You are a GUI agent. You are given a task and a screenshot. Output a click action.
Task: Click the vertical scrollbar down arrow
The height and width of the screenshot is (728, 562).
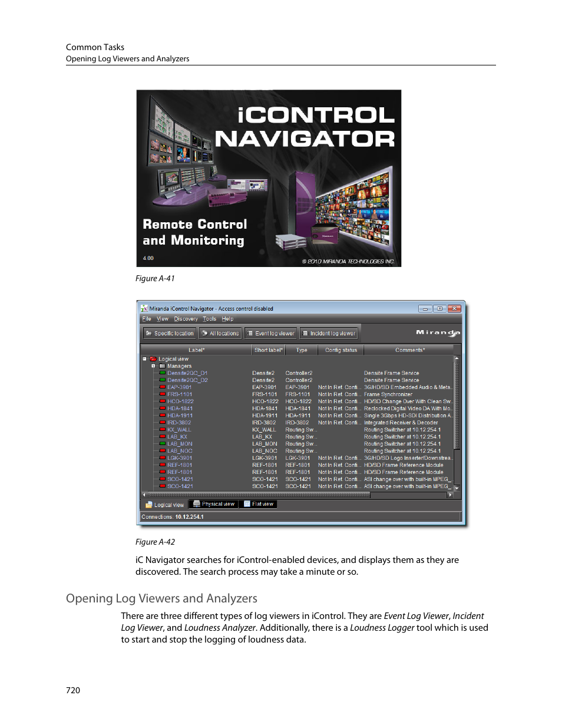(457, 489)
